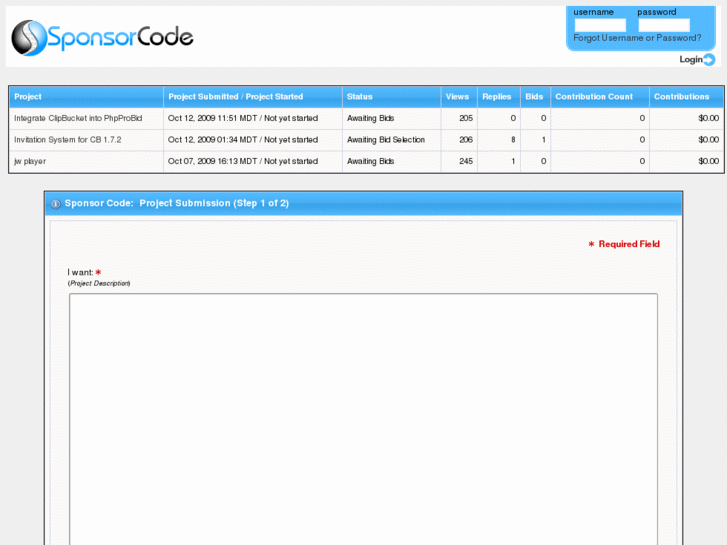727x545 pixels.
Task: Click the SponsorCode logo
Action: tap(102, 38)
